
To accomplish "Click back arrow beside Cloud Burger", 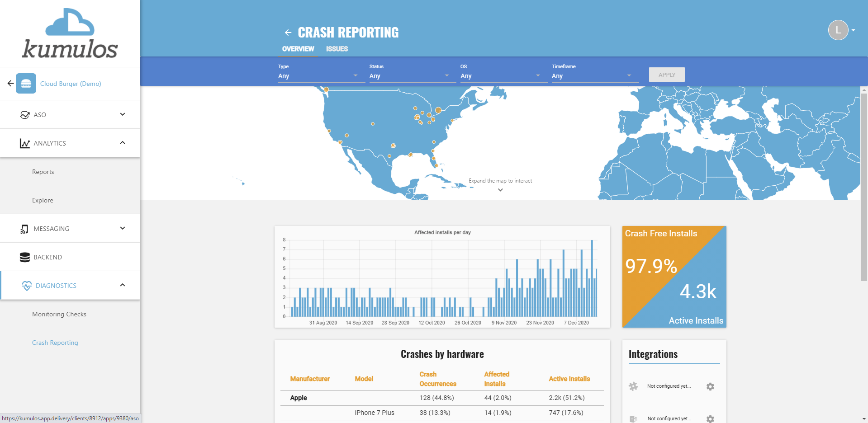I will coord(10,84).
